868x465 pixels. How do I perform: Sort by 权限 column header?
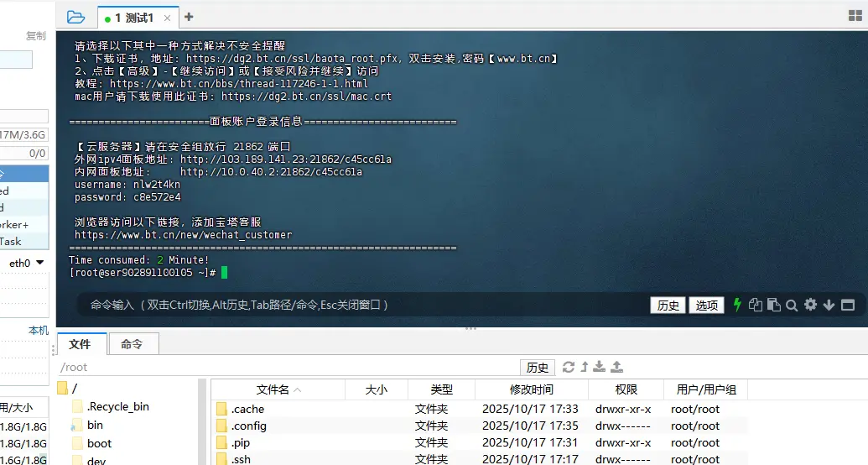(626, 389)
